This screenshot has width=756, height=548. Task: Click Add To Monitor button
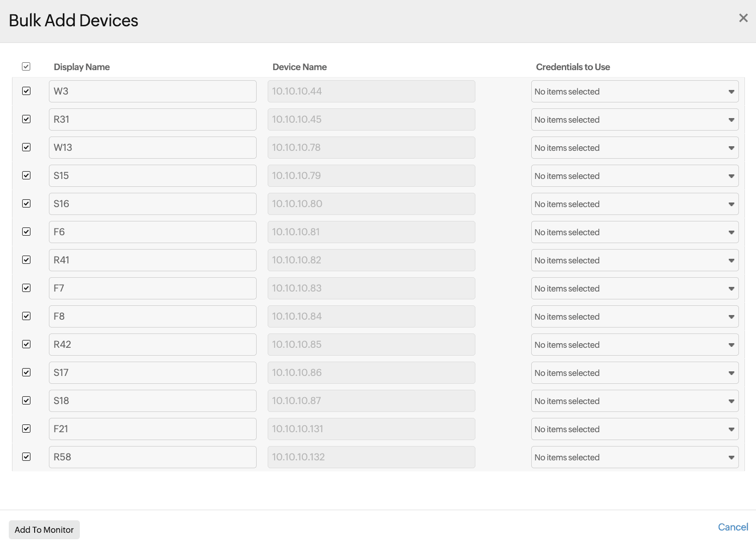tap(44, 530)
